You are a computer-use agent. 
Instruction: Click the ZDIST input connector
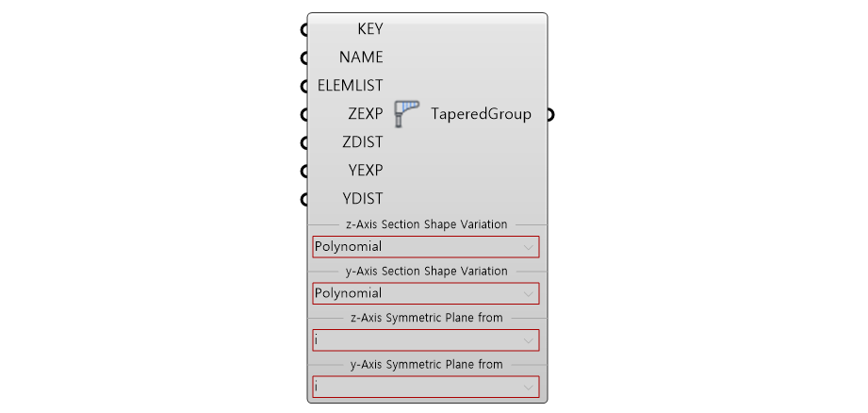pos(305,142)
